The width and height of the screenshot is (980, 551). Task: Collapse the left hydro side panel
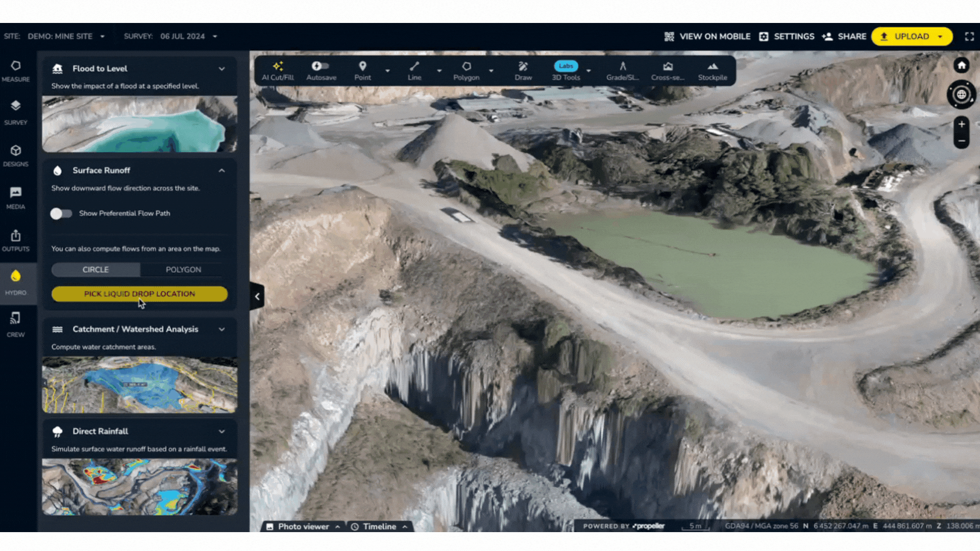tap(257, 296)
